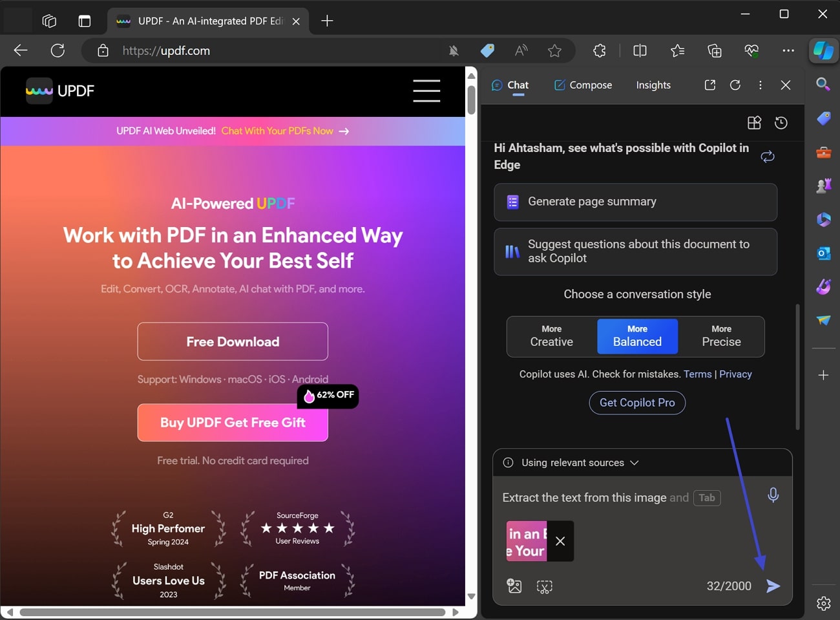Remove the attached image thumbnail
Viewport: 840px width, 620px height.
point(560,541)
